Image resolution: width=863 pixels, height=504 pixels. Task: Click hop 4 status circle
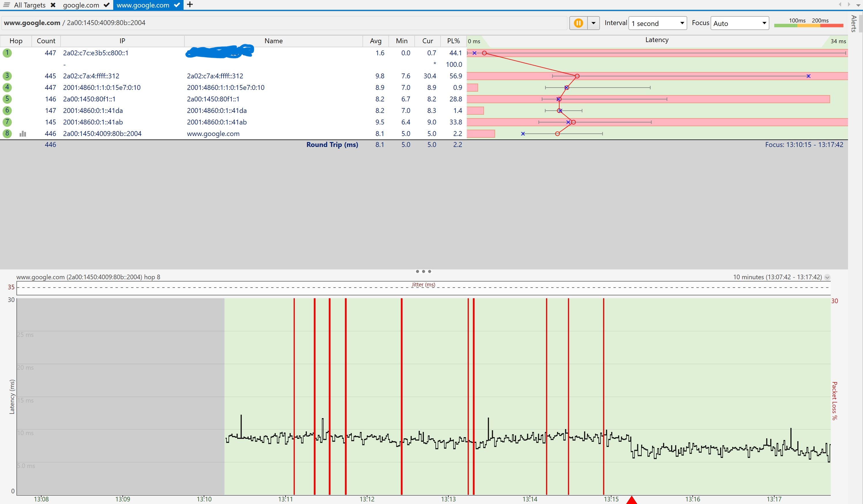pyautogui.click(x=7, y=87)
